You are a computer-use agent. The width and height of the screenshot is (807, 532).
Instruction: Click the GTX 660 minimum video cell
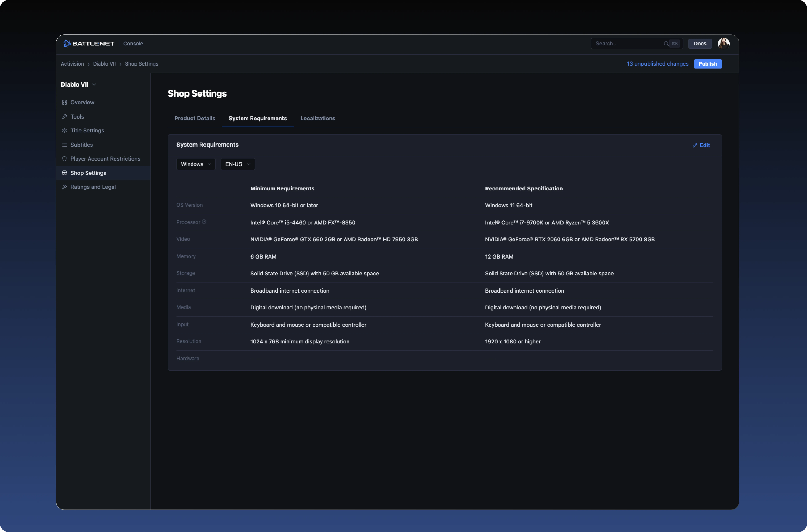coord(334,240)
